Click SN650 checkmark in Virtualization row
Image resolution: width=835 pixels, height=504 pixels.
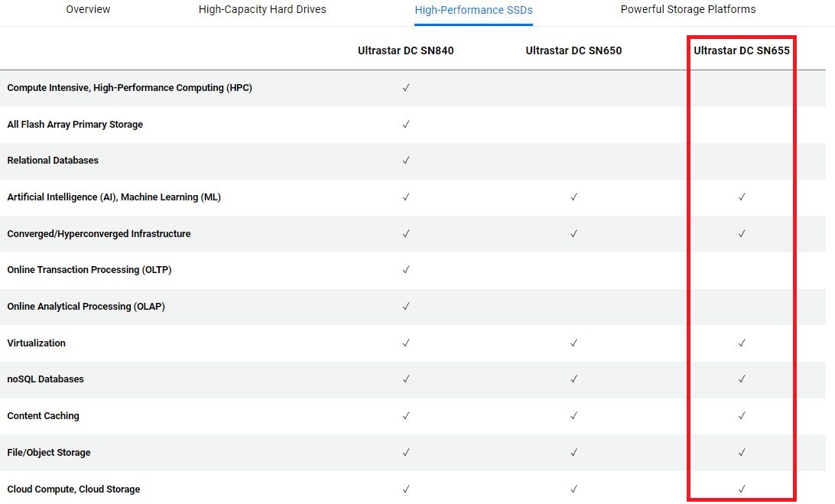coord(573,343)
